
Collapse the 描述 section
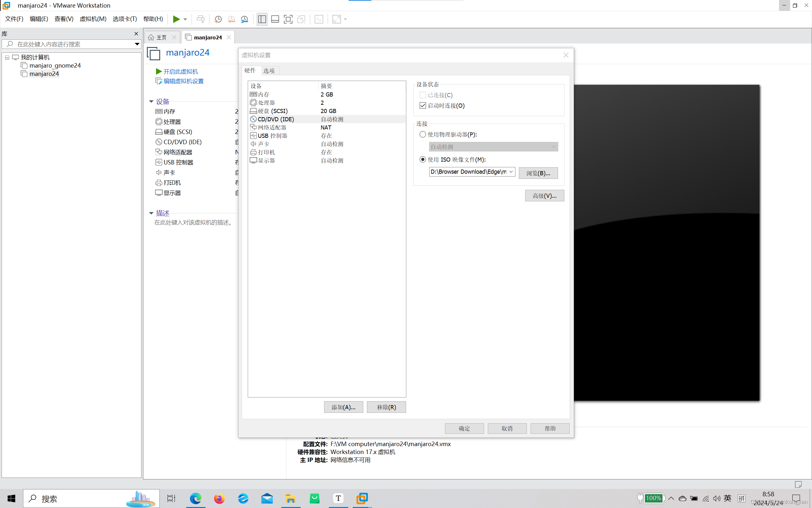(151, 213)
